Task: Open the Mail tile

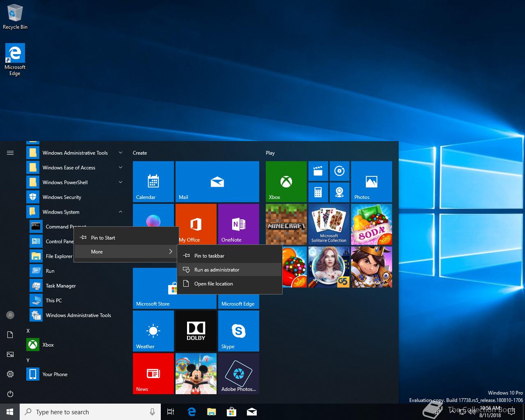Action: (217, 182)
